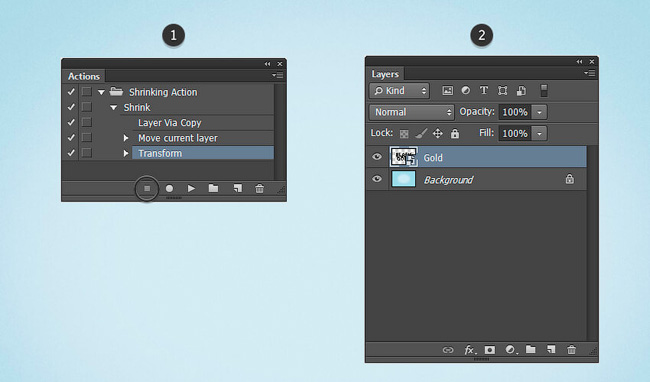Create a new action
650x382 pixels.
coord(238,189)
